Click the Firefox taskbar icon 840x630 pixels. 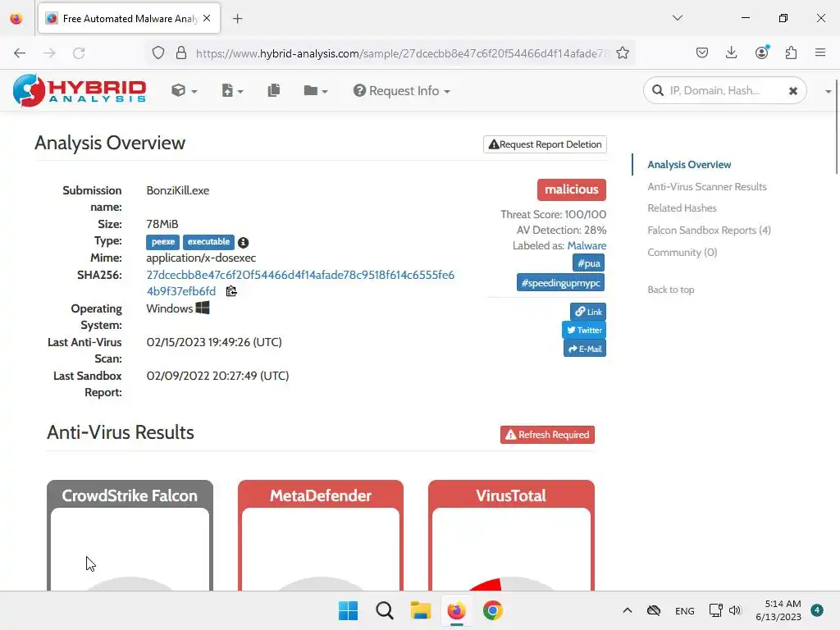point(456,610)
